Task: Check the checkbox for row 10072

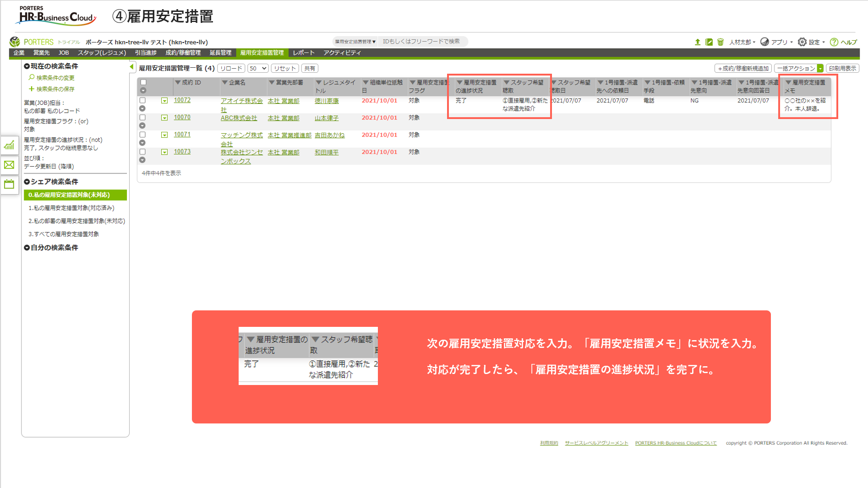Action: coord(142,100)
